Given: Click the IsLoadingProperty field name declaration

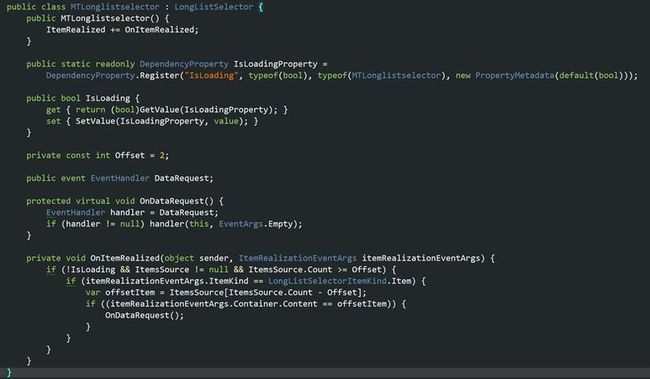Looking at the screenshot, I should click(x=275, y=64).
